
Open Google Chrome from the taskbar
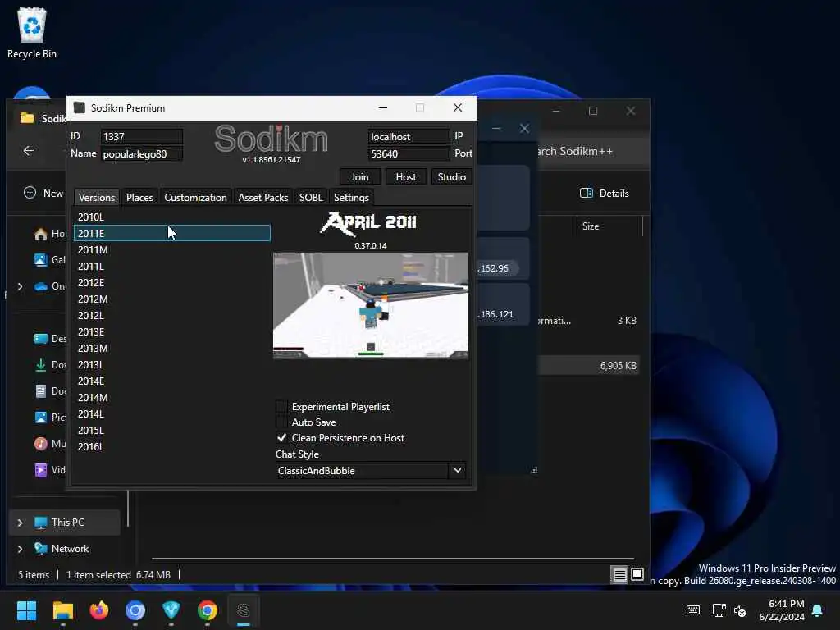coord(208,610)
